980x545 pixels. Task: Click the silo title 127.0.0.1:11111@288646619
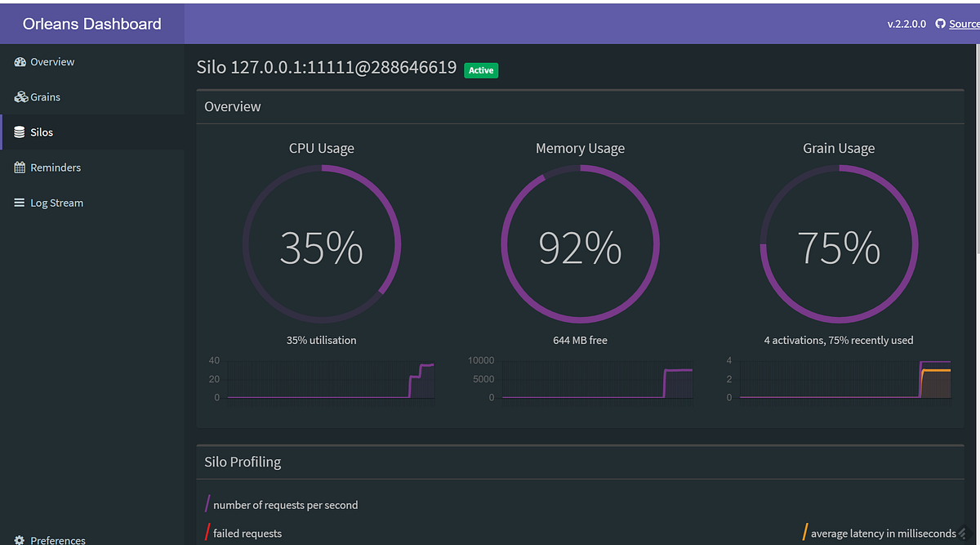coord(343,67)
